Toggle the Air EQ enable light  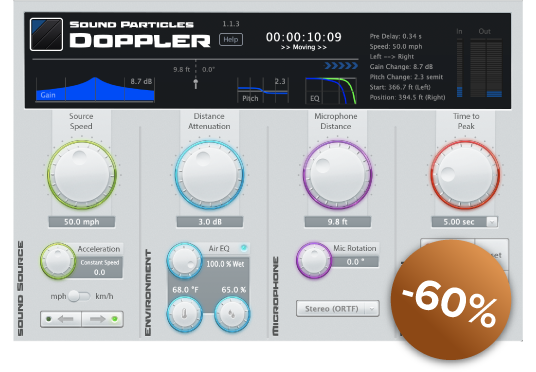pos(244,248)
